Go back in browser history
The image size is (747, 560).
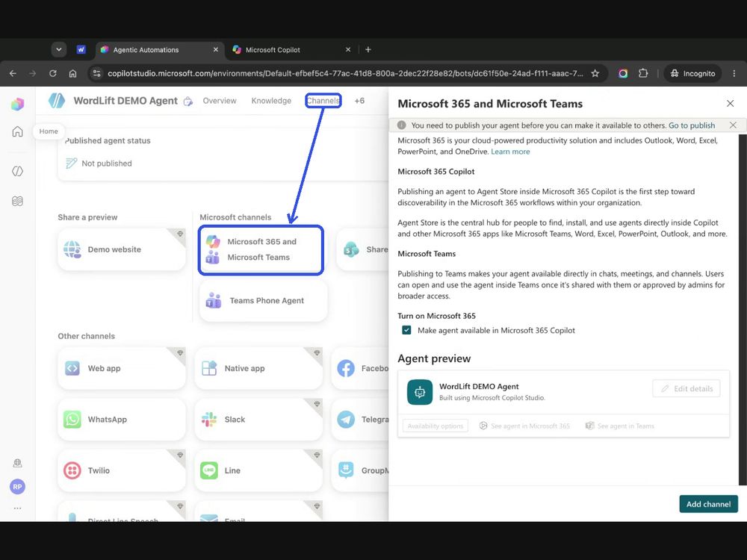pos(13,73)
